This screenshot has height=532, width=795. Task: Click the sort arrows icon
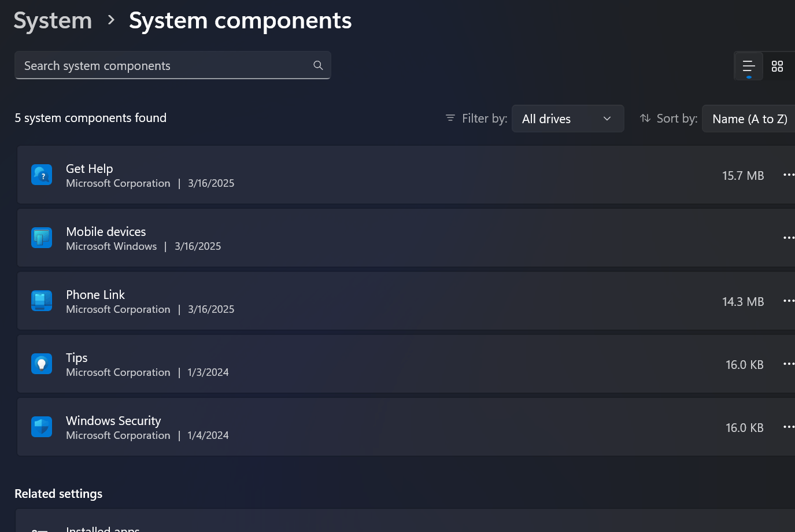645,118
